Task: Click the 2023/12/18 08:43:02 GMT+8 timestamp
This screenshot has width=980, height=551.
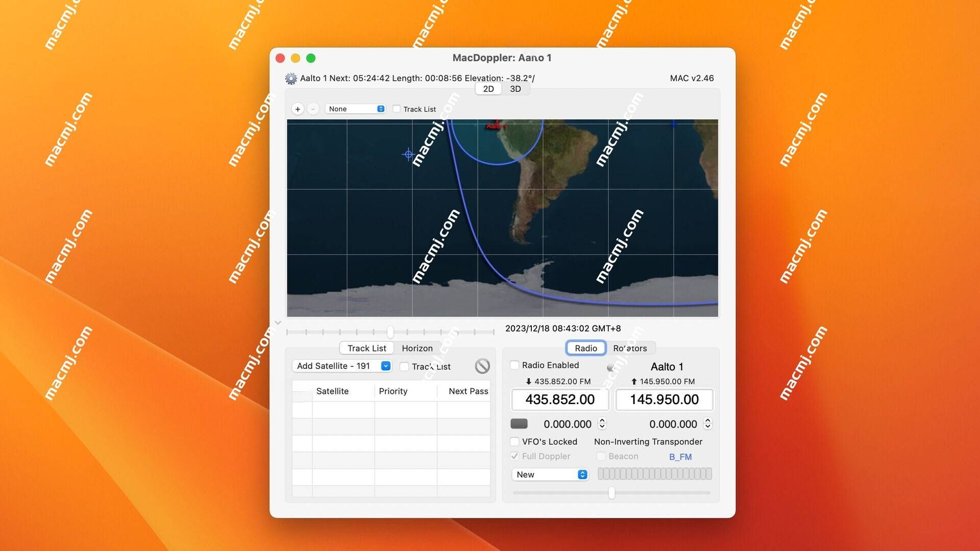Action: click(563, 329)
